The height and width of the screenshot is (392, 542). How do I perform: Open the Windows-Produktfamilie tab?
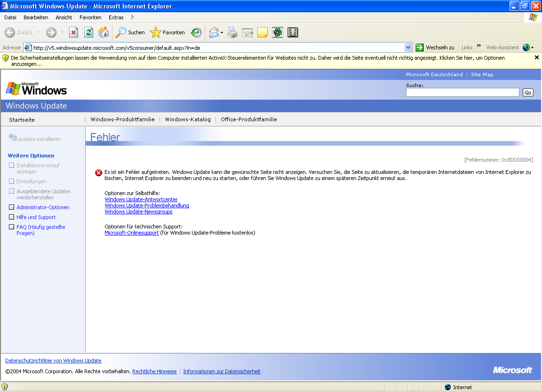pyautogui.click(x=122, y=119)
